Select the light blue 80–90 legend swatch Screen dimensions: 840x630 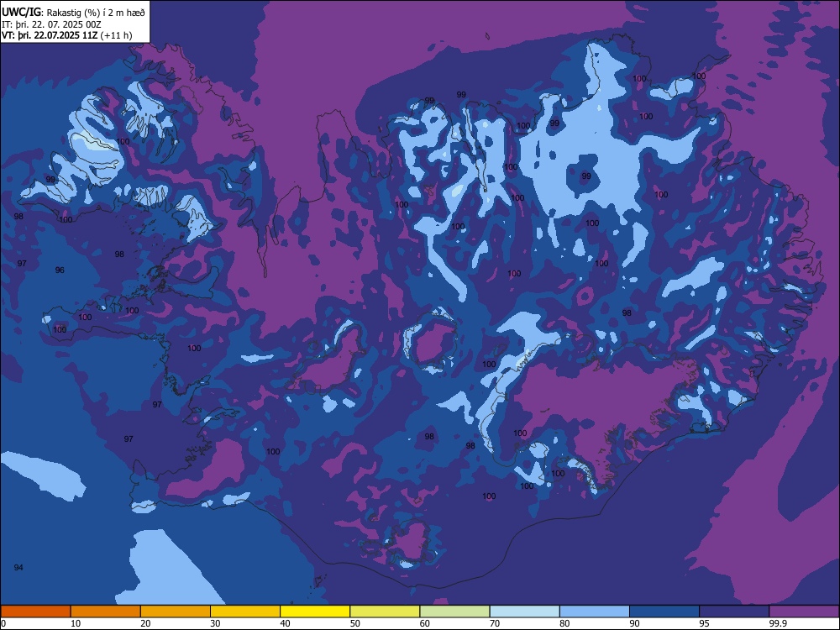coord(595,612)
